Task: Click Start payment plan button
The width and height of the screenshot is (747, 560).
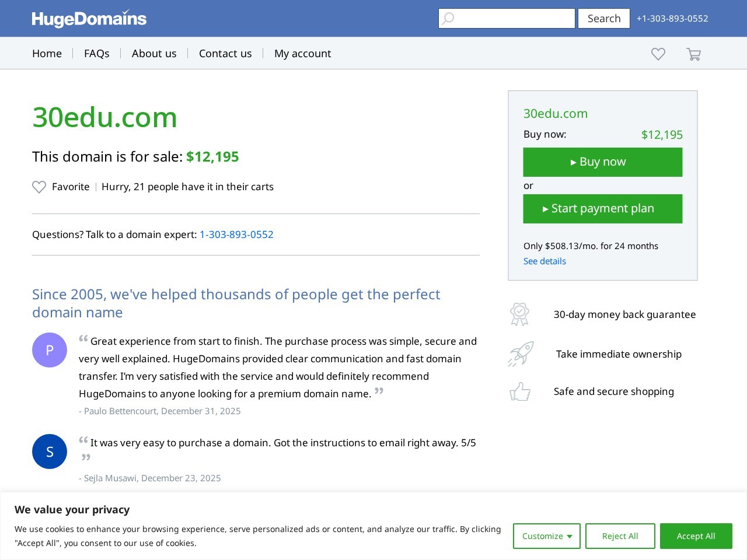Action: tap(603, 209)
